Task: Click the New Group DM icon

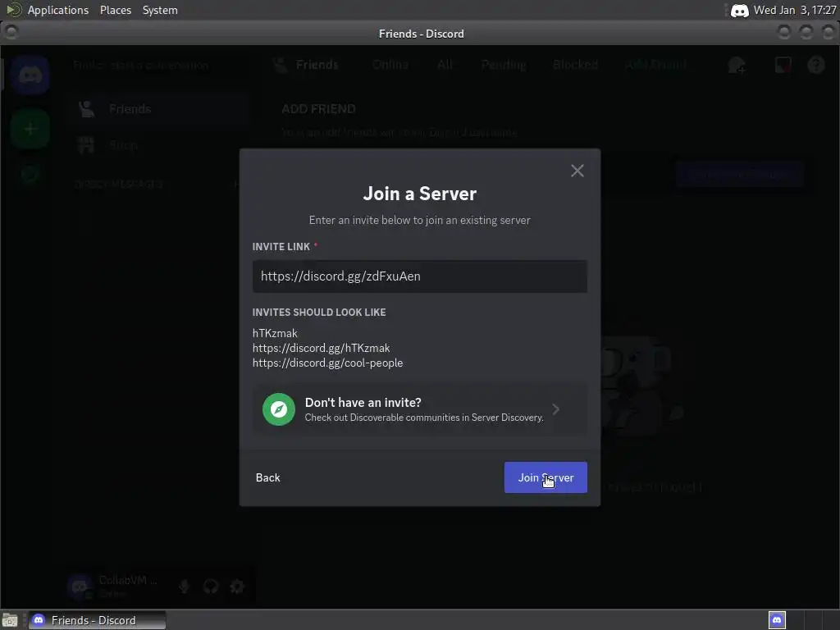Action: pyautogui.click(x=737, y=66)
